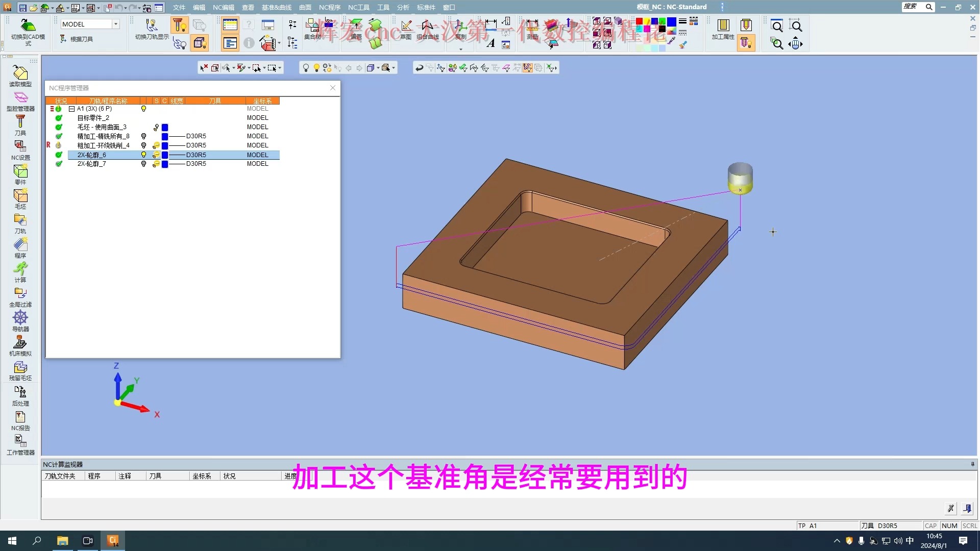Collapse the A1 (3X) tree node
The width and height of the screenshot is (980, 551).
tap(71, 108)
